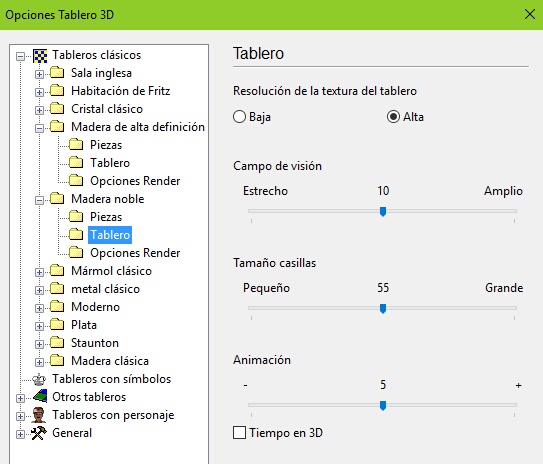
Task: Click the Mármol clásico folder icon
Action: point(57,270)
